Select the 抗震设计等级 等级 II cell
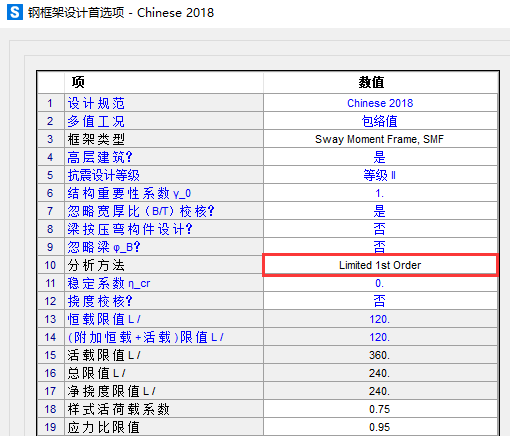This screenshot has height=436, width=510. 380,175
